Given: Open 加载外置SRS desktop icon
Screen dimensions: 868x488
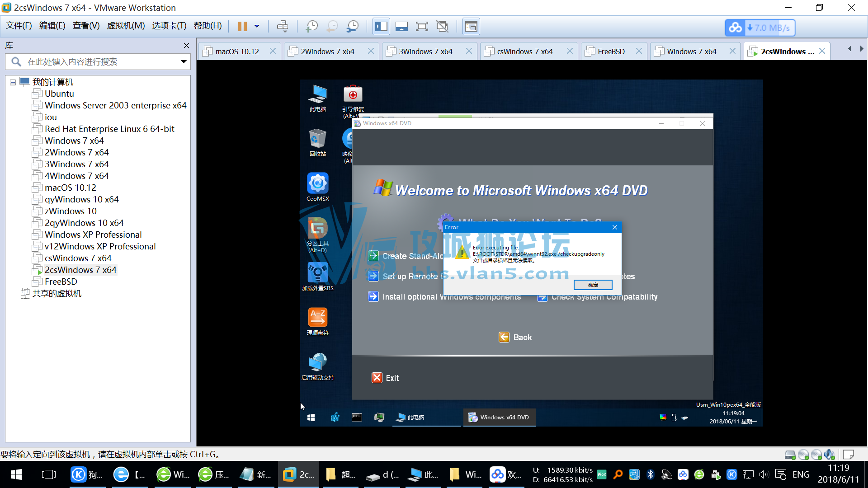Looking at the screenshot, I should point(318,277).
